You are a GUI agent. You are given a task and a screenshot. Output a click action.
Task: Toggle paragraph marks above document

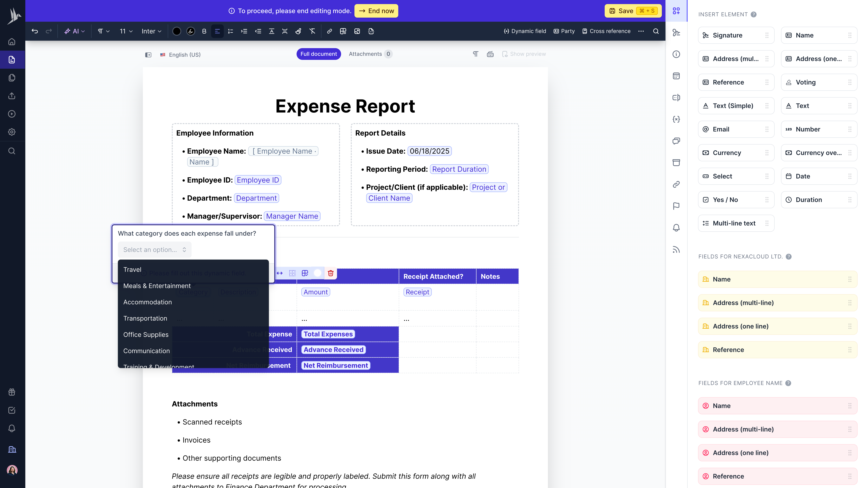(x=475, y=54)
